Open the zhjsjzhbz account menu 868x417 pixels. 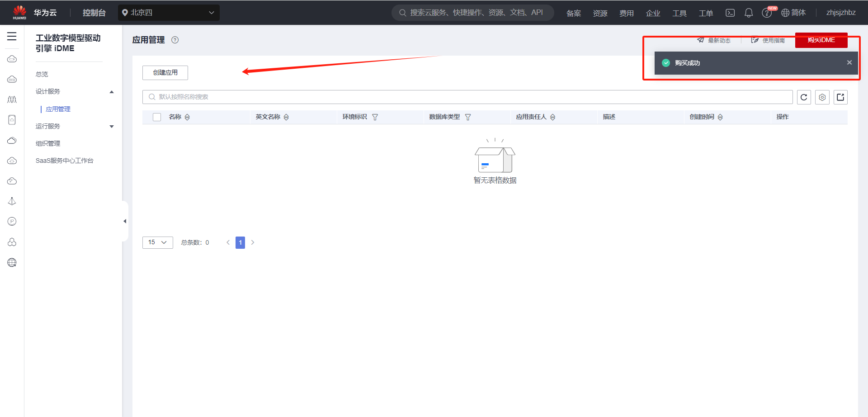841,13
